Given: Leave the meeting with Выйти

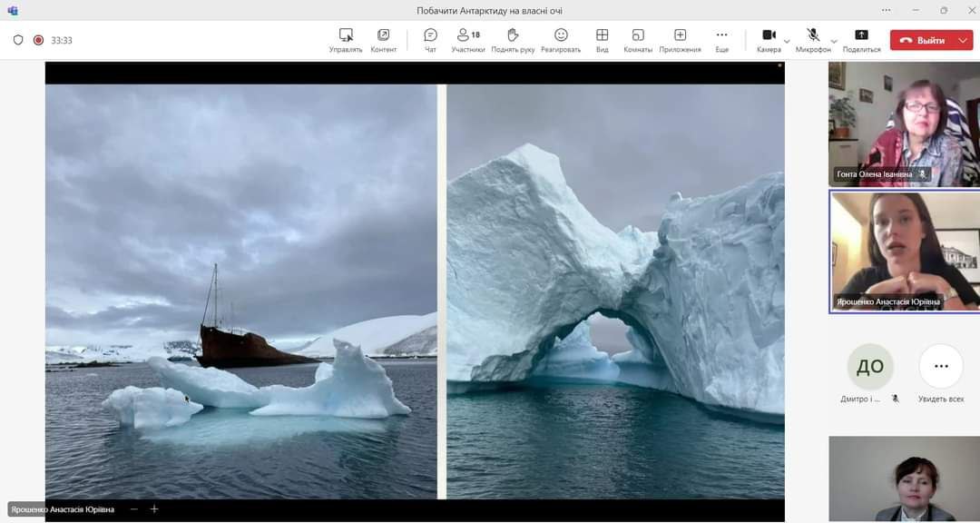Looking at the screenshot, I should [922, 40].
